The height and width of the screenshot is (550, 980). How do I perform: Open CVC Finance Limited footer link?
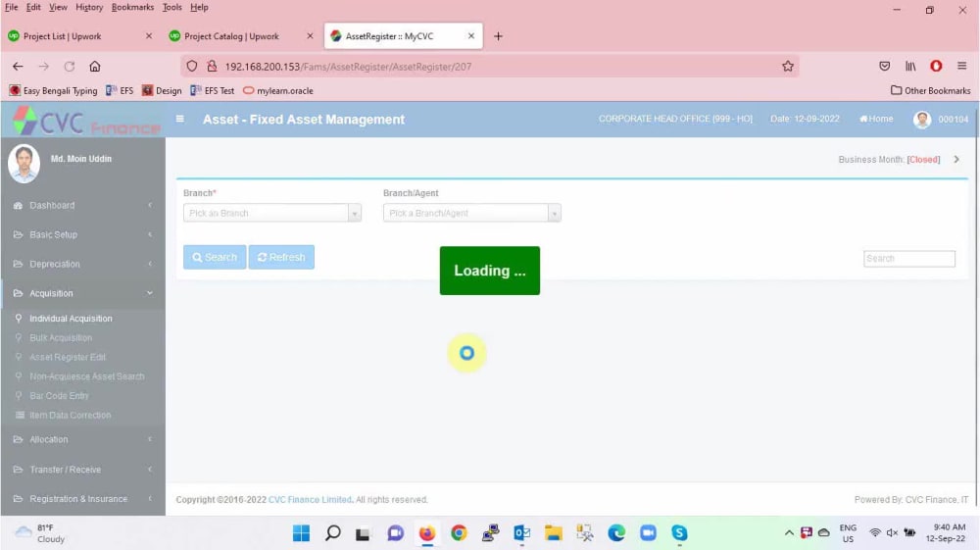coord(310,500)
